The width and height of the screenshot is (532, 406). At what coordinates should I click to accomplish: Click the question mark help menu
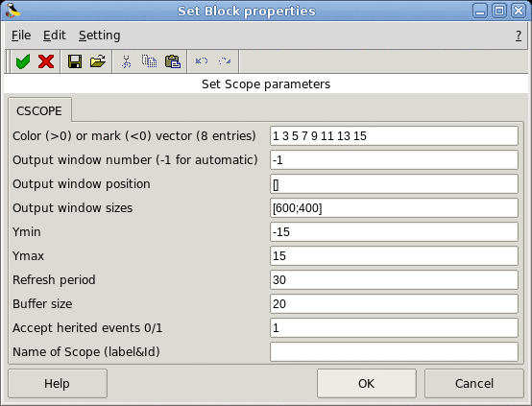(519, 36)
